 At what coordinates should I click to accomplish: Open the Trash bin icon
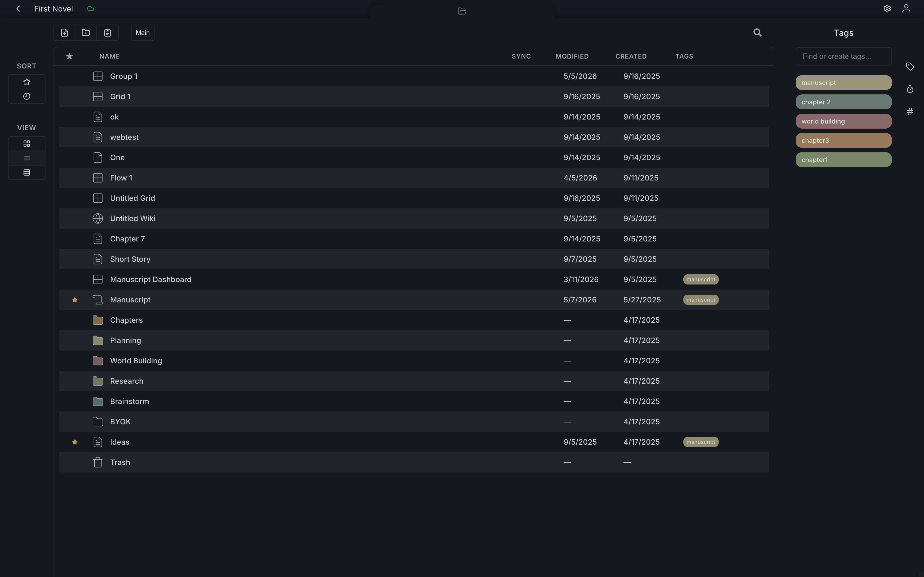tap(98, 462)
